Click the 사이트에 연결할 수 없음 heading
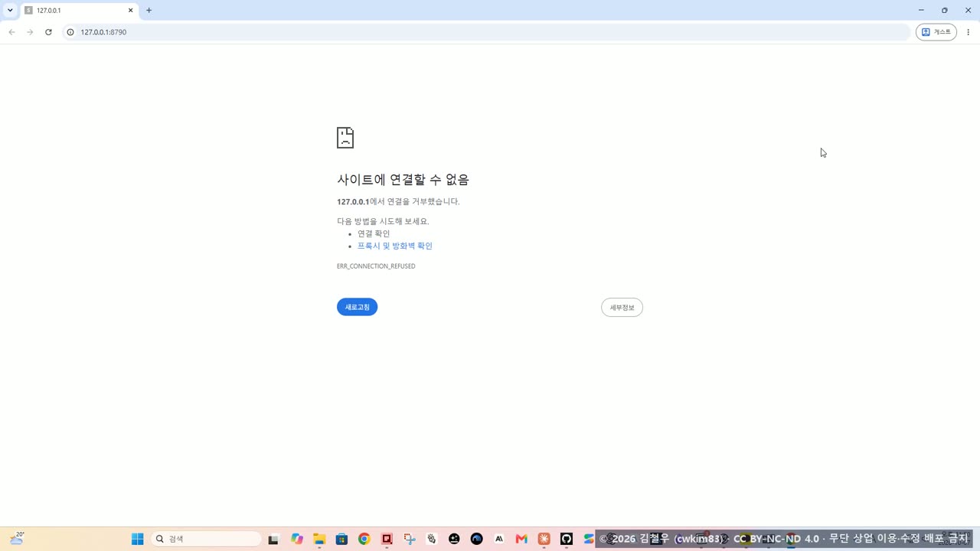This screenshot has width=980, height=551. (x=403, y=179)
